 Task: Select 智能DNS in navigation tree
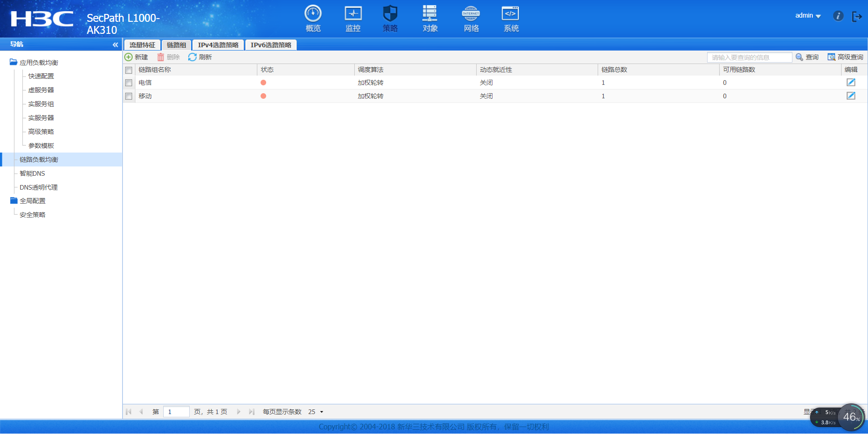32,173
